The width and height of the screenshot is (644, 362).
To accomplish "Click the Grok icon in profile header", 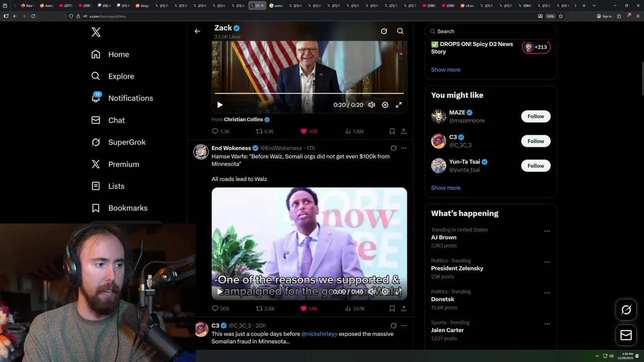I will (x=384, y=31).
